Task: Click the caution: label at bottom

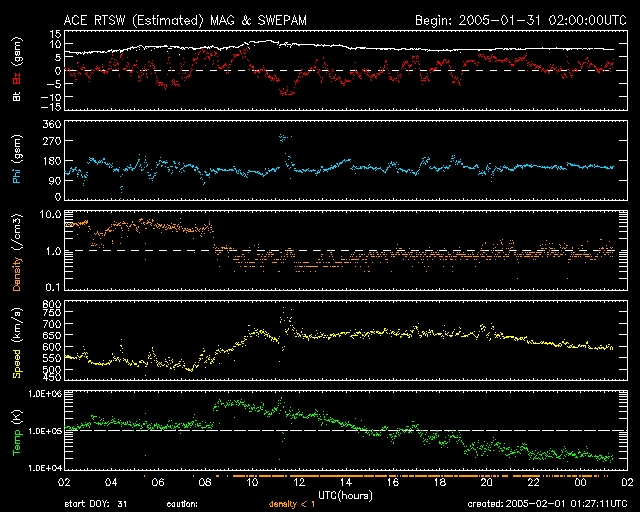Action: coord(183,504)
